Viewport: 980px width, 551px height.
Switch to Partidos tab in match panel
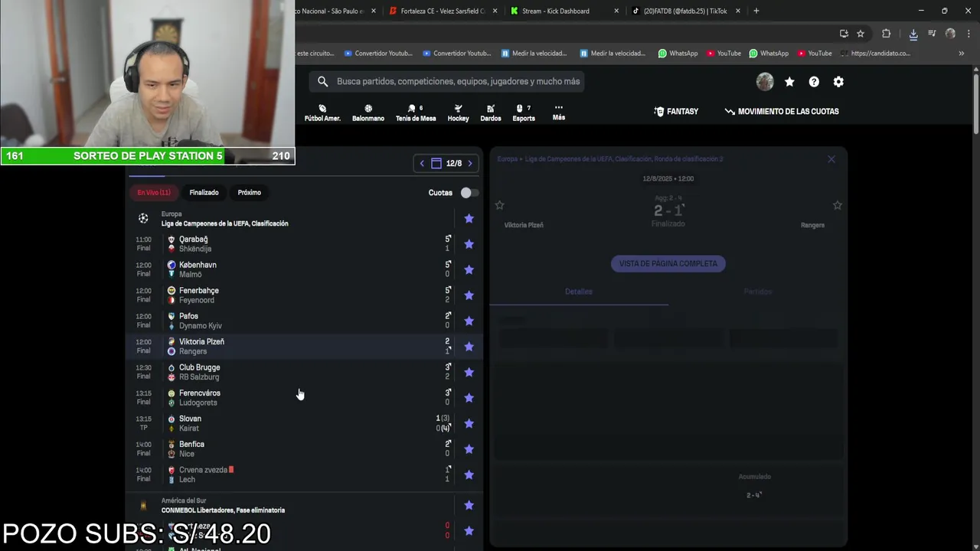tap(758, 292)
